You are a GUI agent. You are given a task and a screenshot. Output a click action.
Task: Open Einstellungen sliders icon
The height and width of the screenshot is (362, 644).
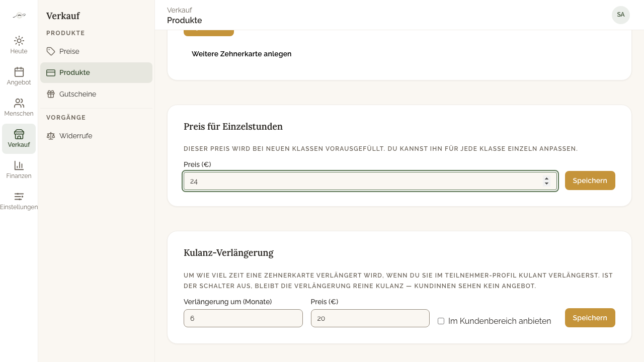click(19, 197)
